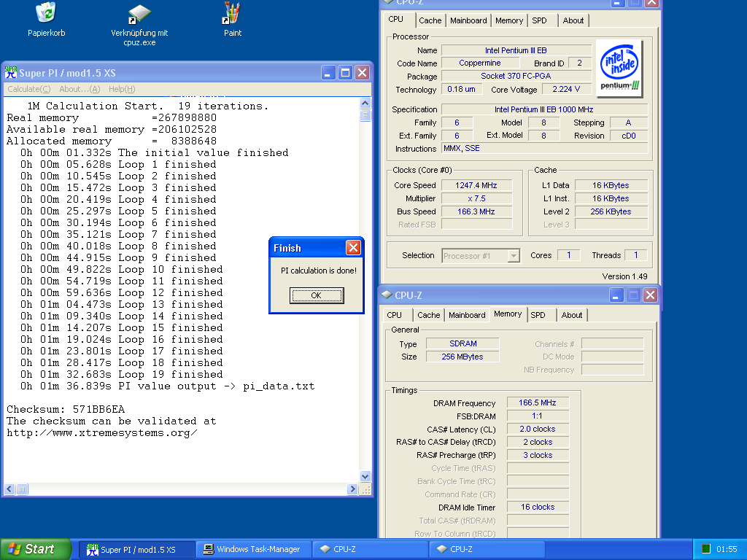This screenshot has height=560, width=747.
Task: Click the lower CPU-Z window title icon
Action: click(x=387, y=295)
